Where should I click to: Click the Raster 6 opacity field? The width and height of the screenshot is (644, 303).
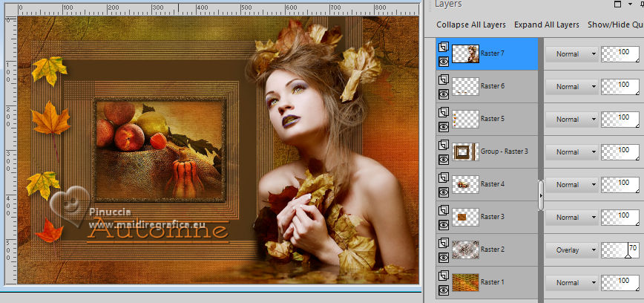[620, 86]
